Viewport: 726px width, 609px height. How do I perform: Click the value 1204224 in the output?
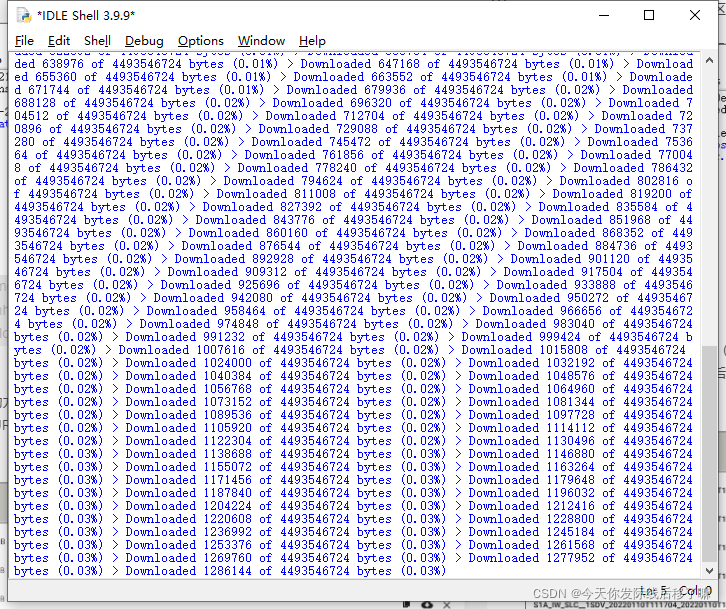228,506
